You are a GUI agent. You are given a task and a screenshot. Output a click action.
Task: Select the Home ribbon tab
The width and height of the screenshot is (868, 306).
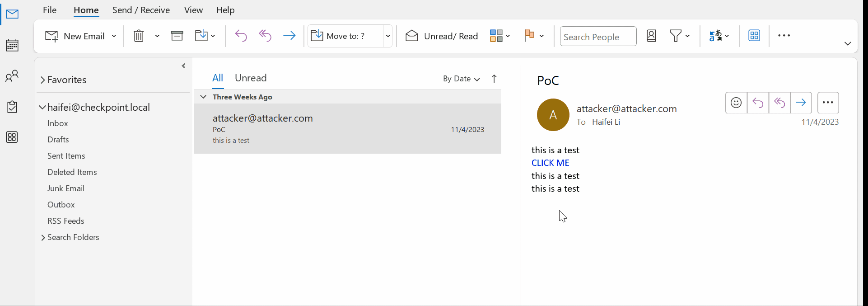[86, 10]
